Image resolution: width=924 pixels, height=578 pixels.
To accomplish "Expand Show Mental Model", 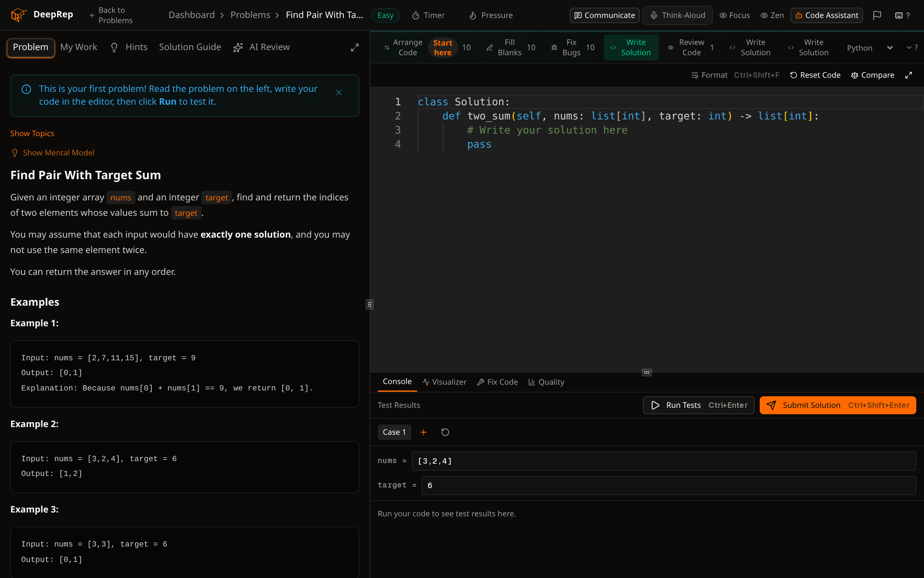I will point(53,153).
